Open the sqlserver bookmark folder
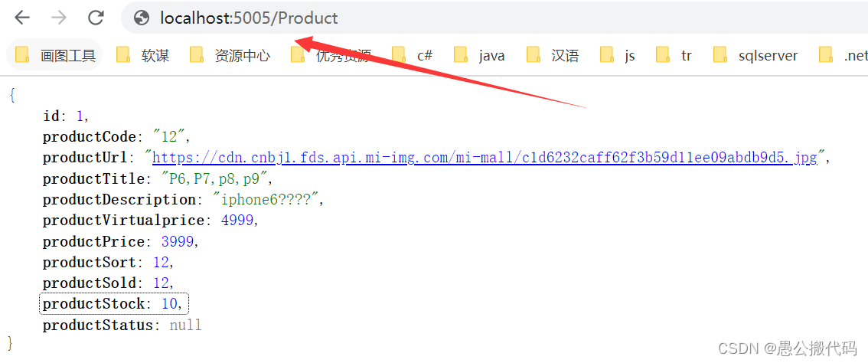Screen dimensions: 868x363 pos(756,55)
